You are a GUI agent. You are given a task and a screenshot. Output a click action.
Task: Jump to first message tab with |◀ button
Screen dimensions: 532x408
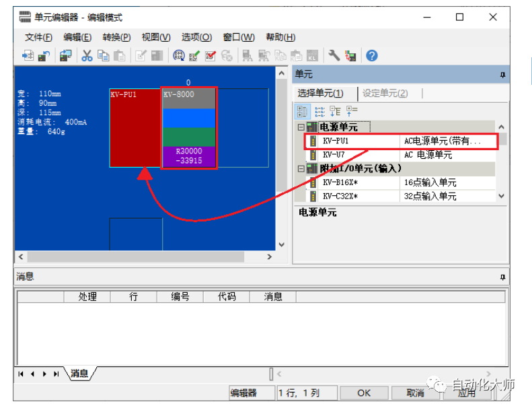click(x=21, y=374)
